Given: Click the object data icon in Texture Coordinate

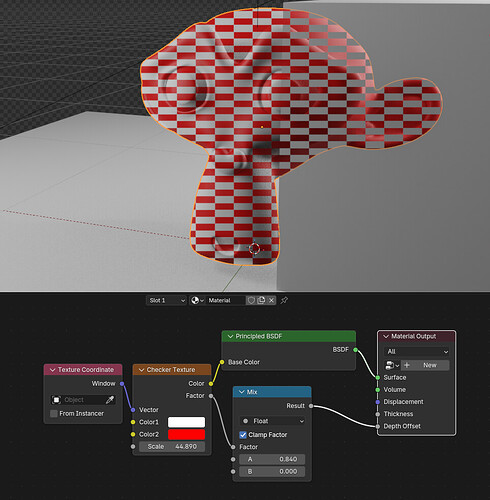Looking at the screenshot, I should (x=56, y=400).
